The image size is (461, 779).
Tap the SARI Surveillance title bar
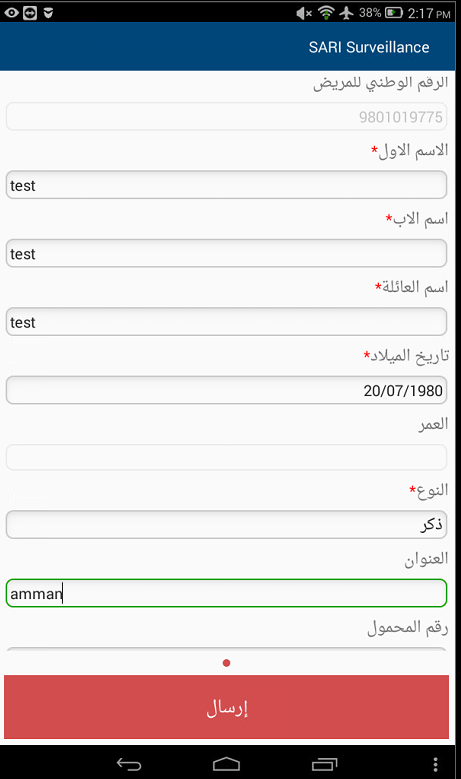[228, 46]
